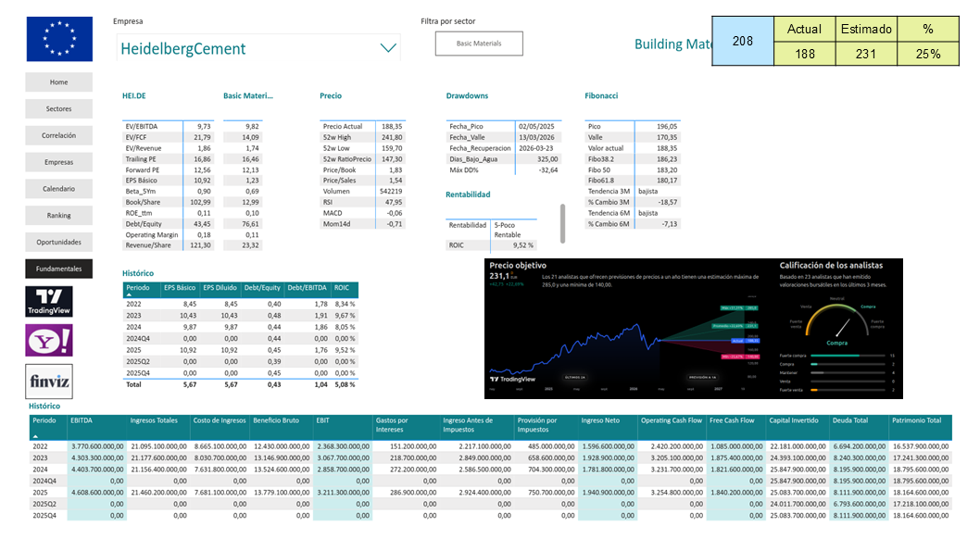Click the sort arrow under Periodo in bottom table
The image size is (980, 551).
click(35, 437)
